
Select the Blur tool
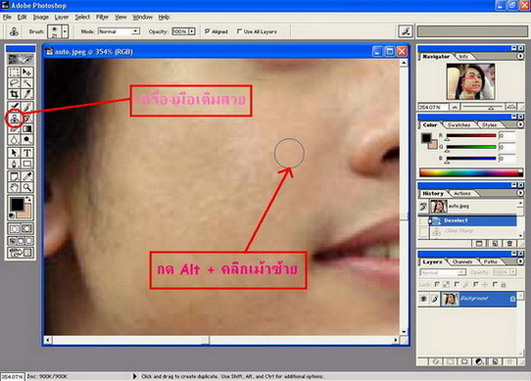point(14,140)
